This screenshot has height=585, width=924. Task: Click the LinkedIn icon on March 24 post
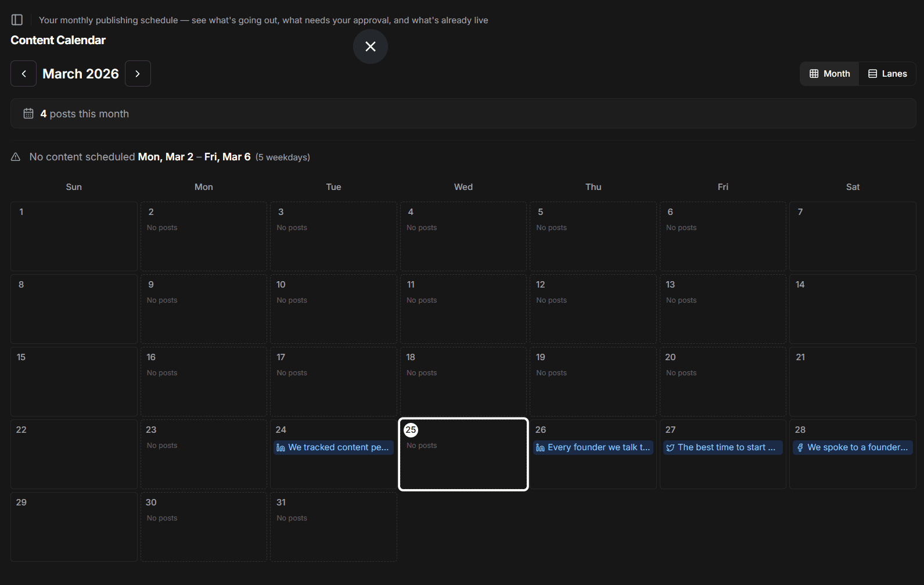(281, 447)
